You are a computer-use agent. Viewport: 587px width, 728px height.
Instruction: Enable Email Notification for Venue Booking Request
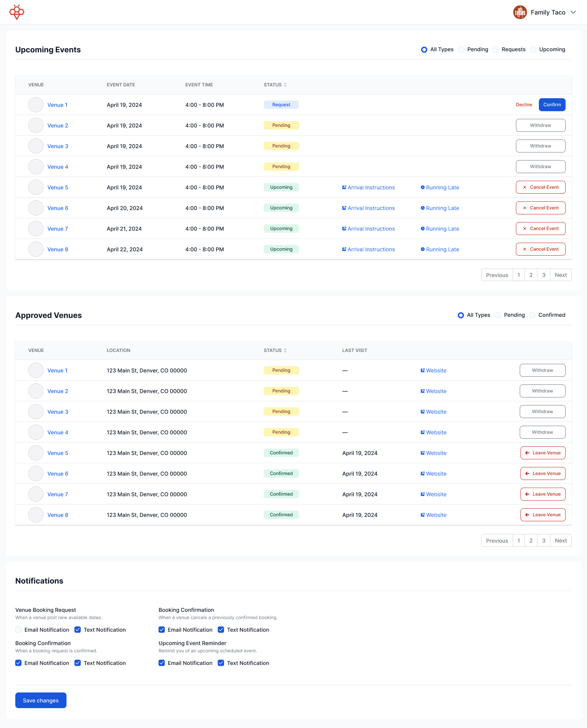click(x=18, y=630)
